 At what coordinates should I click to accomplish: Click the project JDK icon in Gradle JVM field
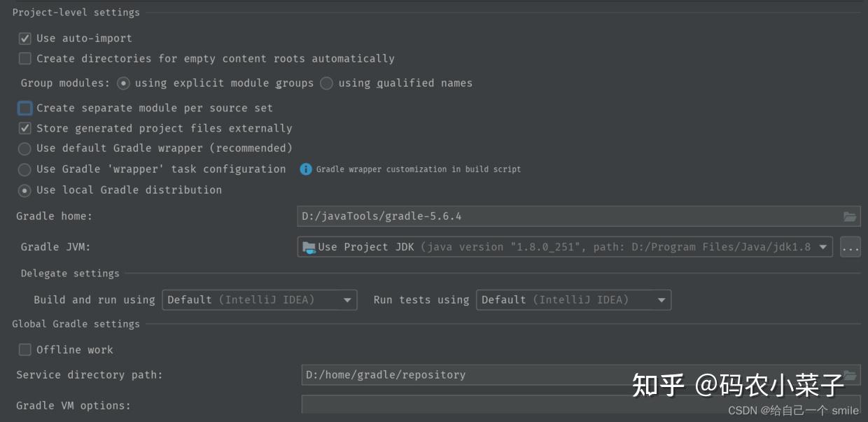point(309,246)
